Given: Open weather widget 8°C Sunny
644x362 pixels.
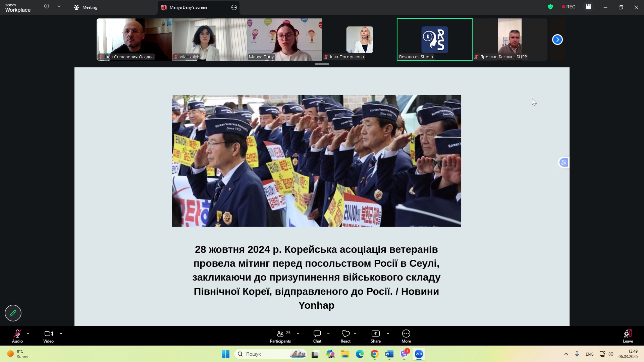Looking at the screenshot, I should point(18,354).
